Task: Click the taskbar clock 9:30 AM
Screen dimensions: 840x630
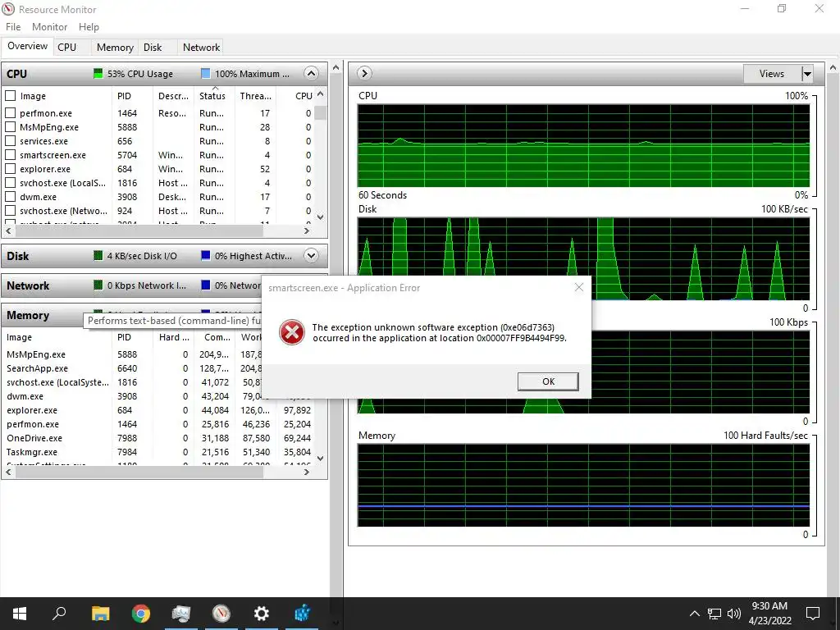Action: pos(769,606)
